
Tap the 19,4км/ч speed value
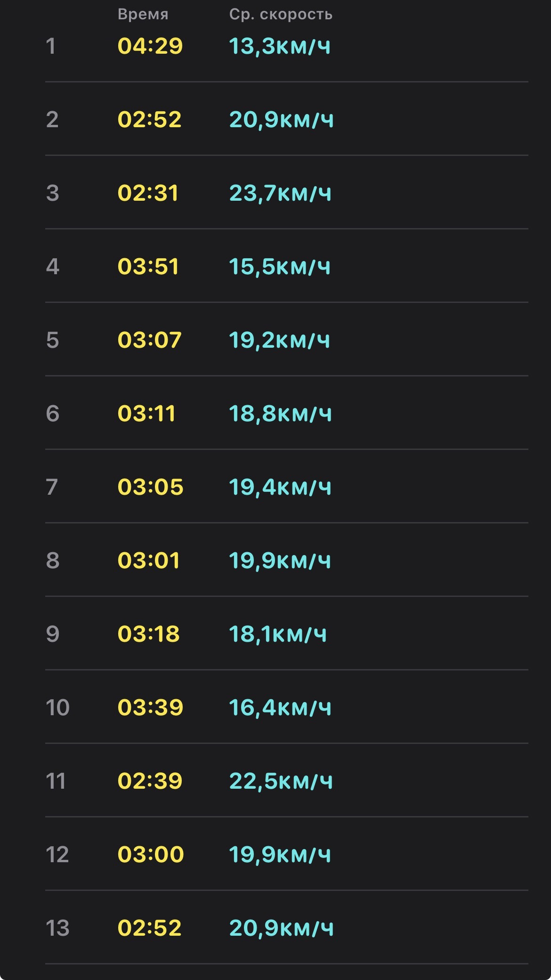tap(280, 487)
